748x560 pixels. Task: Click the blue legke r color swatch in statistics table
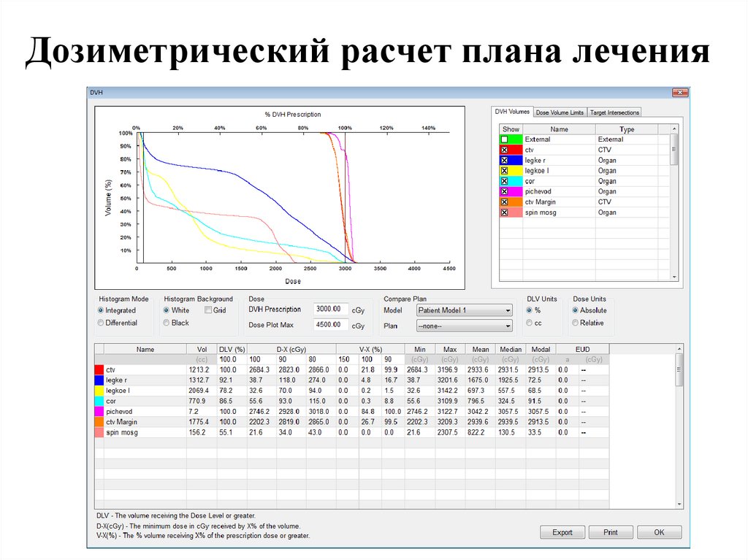click(x=99, y=380)
